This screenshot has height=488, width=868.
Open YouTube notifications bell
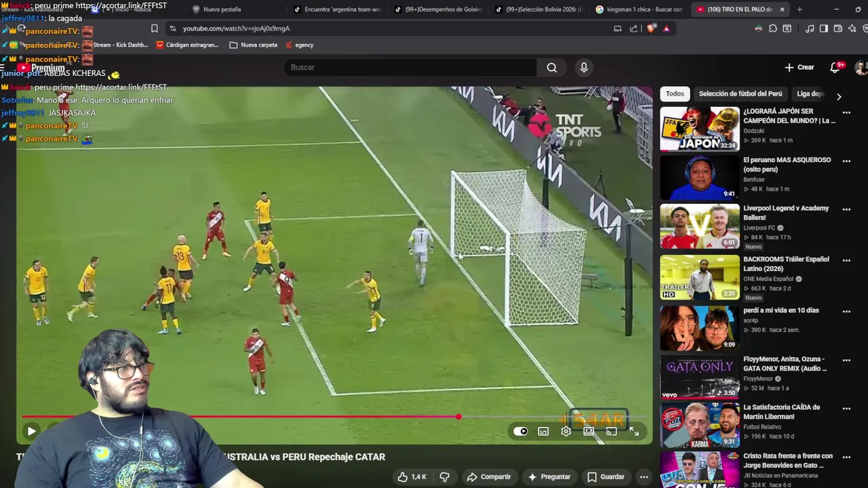tap(835, 67)
